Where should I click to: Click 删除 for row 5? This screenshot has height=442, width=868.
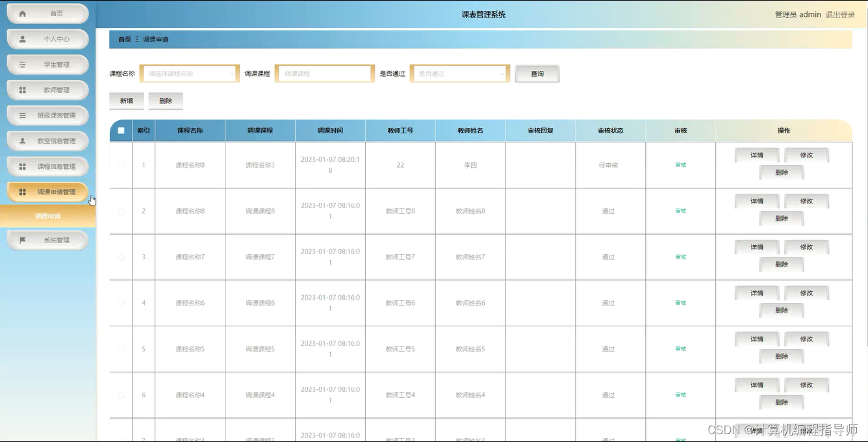[x=782, y=356]
